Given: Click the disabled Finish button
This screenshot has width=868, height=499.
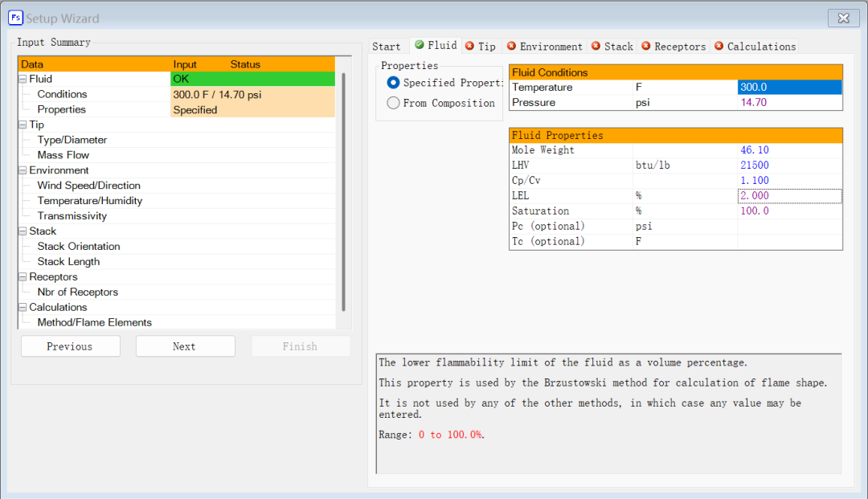Looking at the screenshot, I should tap(301, 346).
